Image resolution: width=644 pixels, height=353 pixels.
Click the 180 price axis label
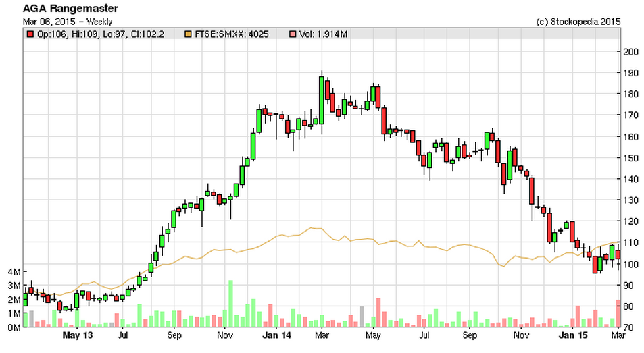pos(630,94)
